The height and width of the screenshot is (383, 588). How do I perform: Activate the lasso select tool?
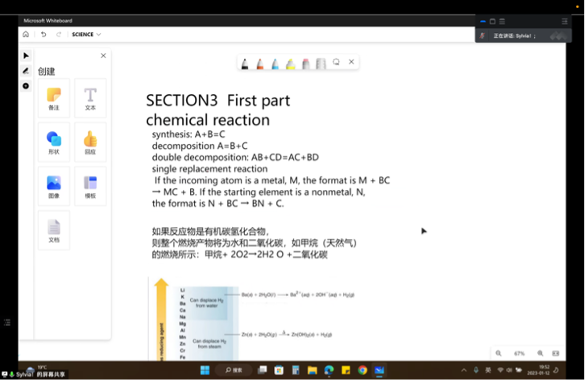[336, 62]
